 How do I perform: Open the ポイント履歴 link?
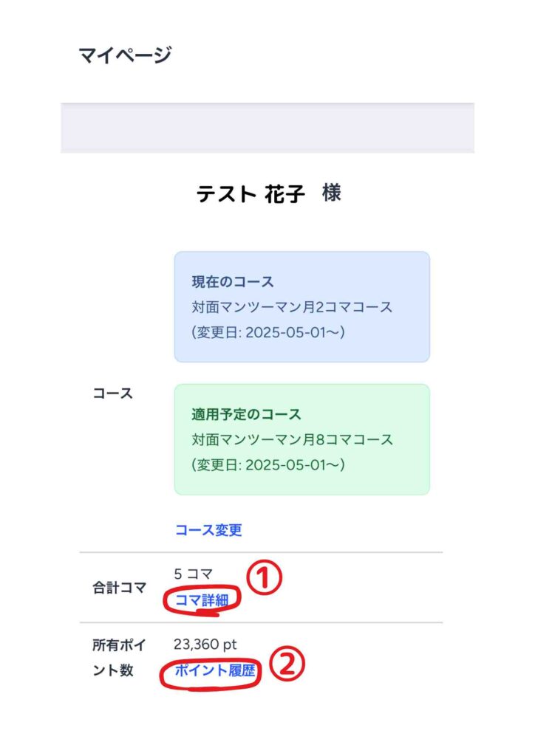pos(215,670)
